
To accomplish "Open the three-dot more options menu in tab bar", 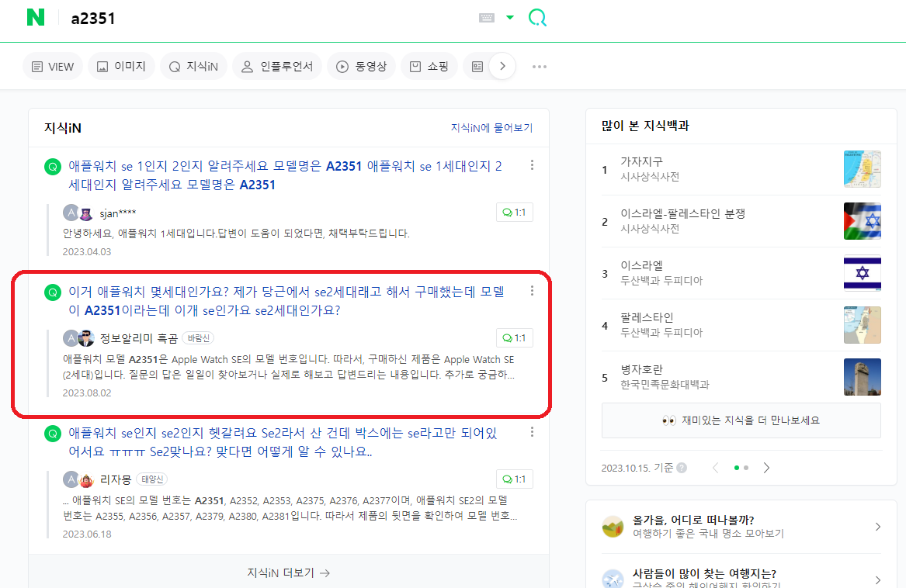I will pyautogui.click(x=539, y=67).
